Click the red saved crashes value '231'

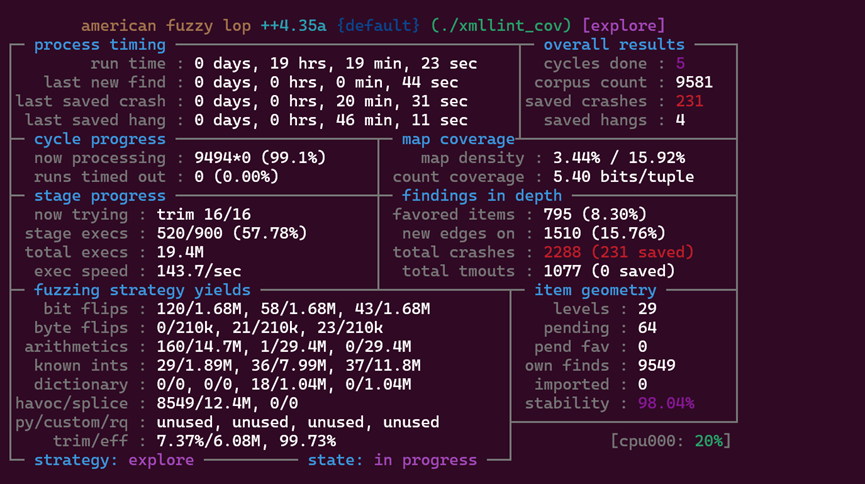tap(690, 101)
